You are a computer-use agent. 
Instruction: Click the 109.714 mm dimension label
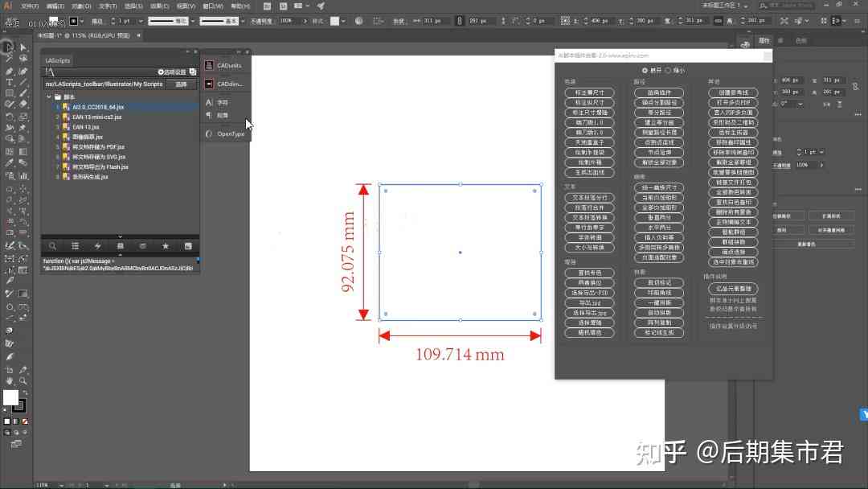(x=460, y=355)
